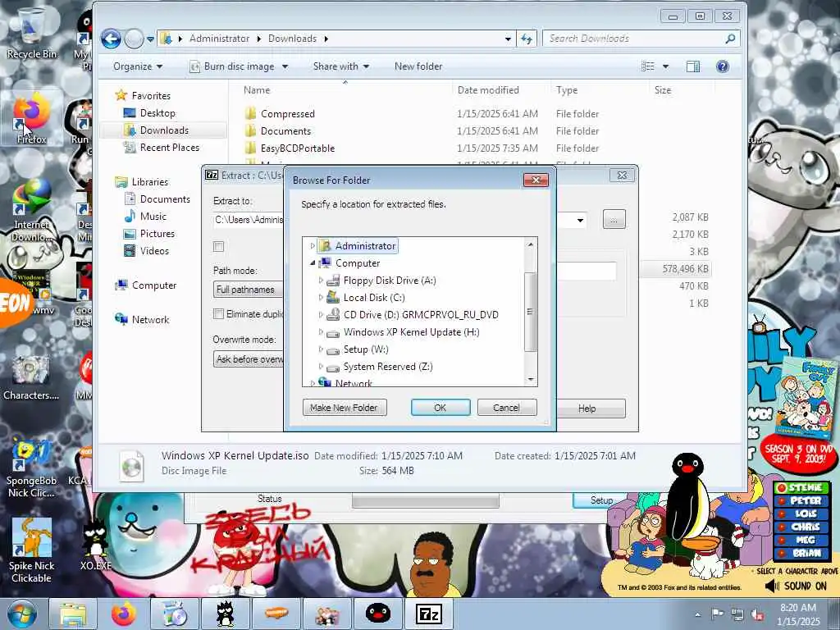Select Setup (W:) drive in tree
Screen dimensions: 840x630
point(366,349)
